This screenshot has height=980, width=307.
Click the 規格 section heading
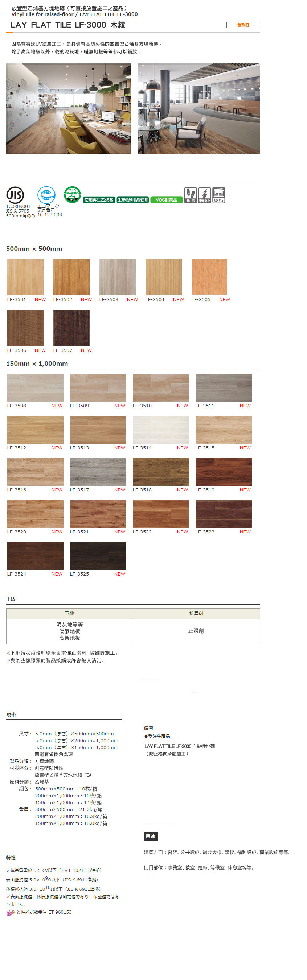pos(11,714)
